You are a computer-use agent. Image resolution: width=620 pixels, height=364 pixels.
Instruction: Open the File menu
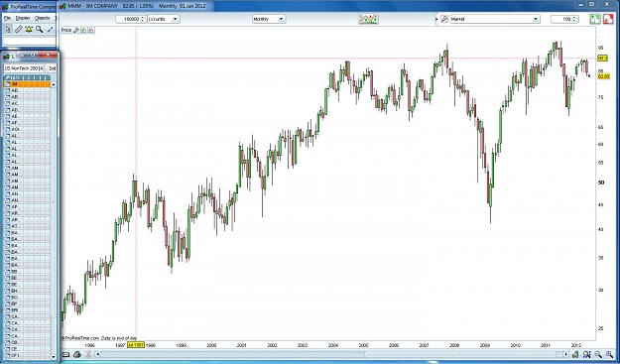coord(7,18)
